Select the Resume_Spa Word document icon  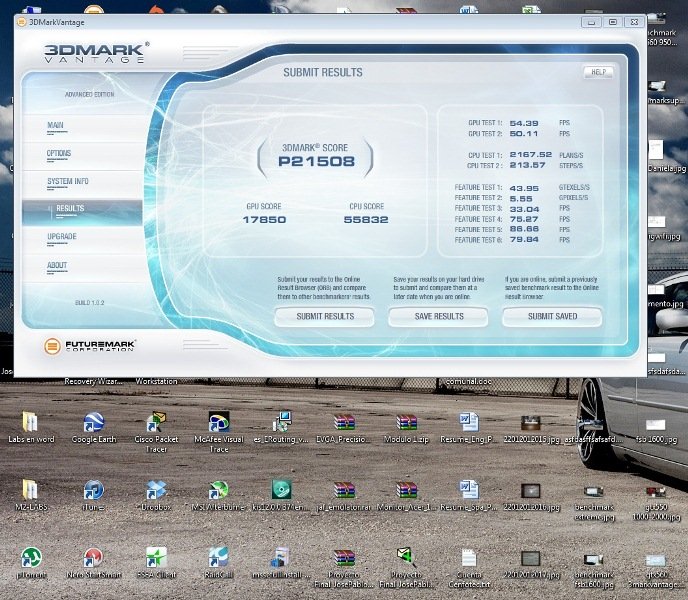pos(469,490)
